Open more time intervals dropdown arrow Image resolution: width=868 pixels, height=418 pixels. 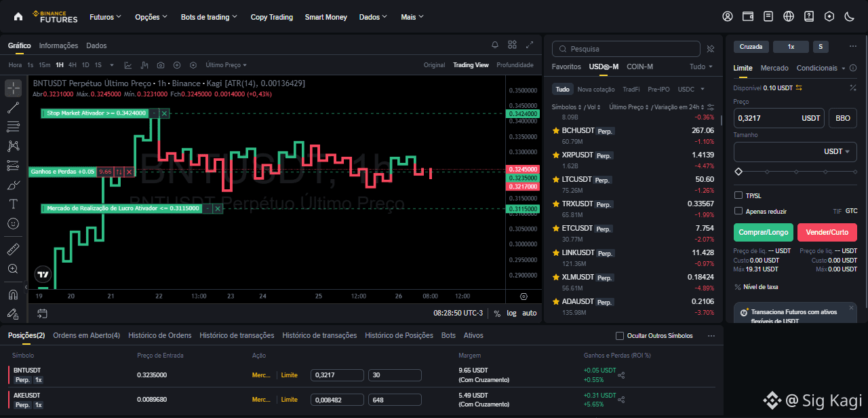click(x=111, y=65)
